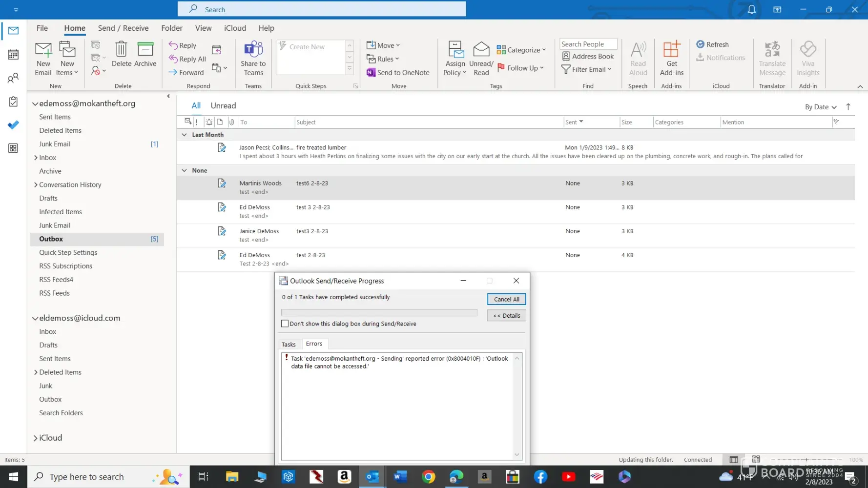Click Get Add-ins icon
Image resolution: width=868 pixels, height=488 pixels.
tap(671, 50)
